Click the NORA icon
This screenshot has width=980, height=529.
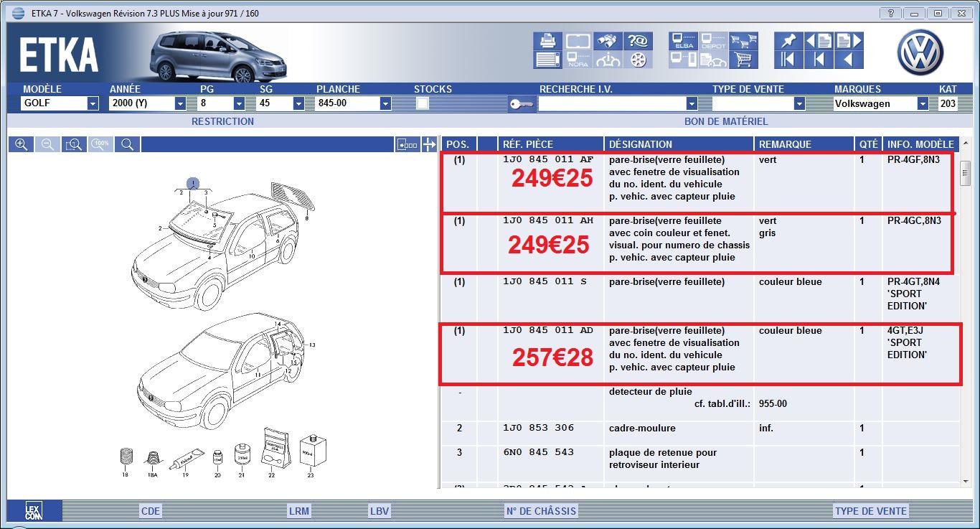pos(578,60)
